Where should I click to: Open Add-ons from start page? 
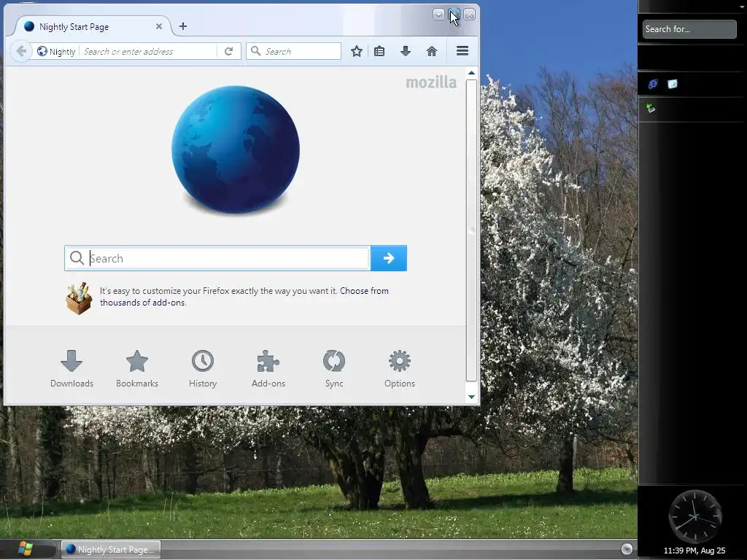coord(268,369)
